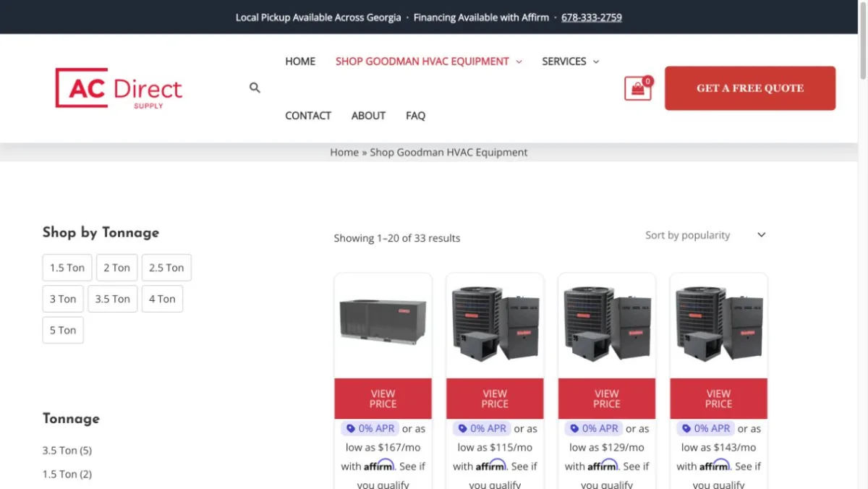The width and height of the screenshot is (868, 489).
Task: Click 0% APR badge for $143/mo
Action: tap(706, 428)
